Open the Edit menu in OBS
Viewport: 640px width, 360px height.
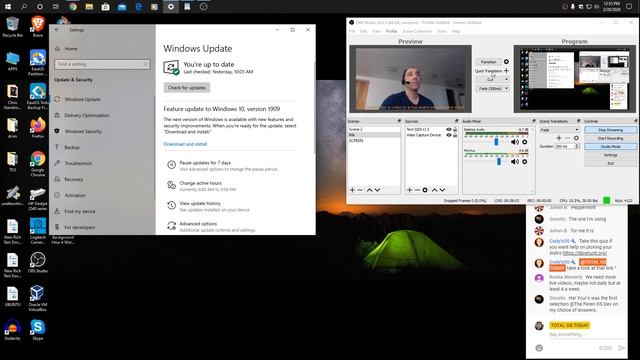pyautogui.click(x=363, y=31)
